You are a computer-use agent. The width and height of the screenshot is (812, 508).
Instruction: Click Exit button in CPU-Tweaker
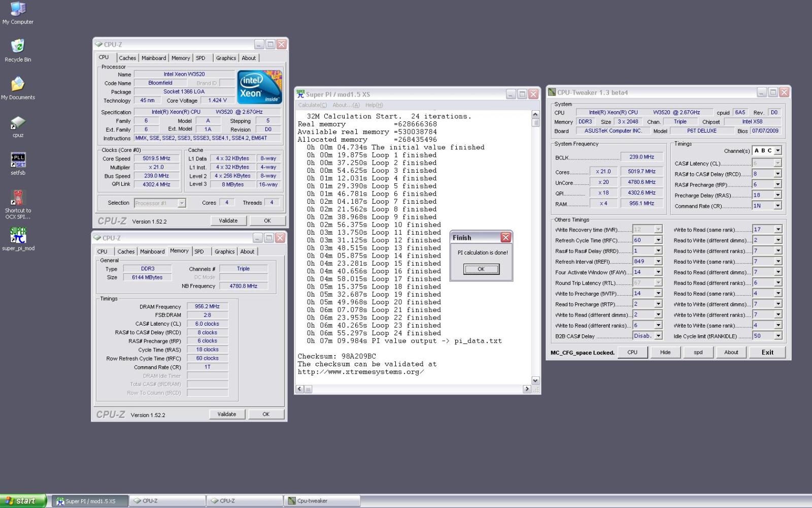click(x=767, y=352)
